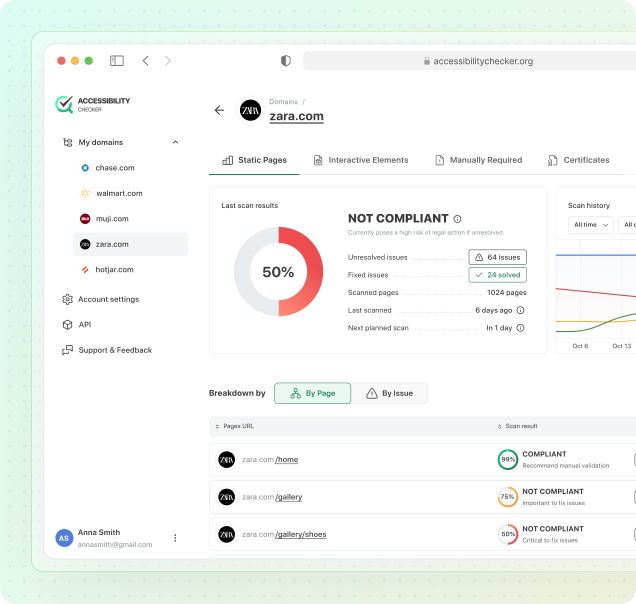This screenshot has height=604, width=636.
Task: Click the Oct 6 chart label
Action: click(x=580, y=346)
